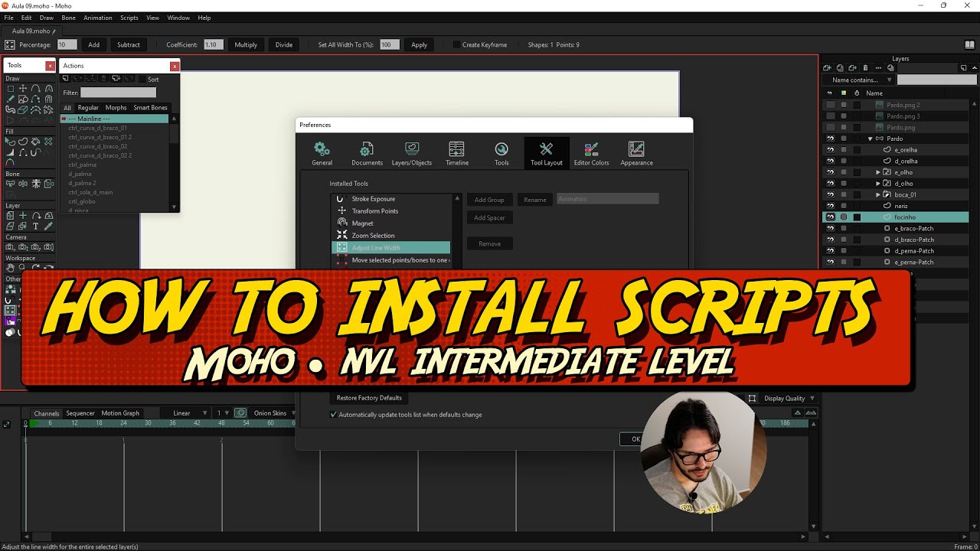Open the Bone menu
The height and width of the screenshot is (551, 980).
click(68, 18)
